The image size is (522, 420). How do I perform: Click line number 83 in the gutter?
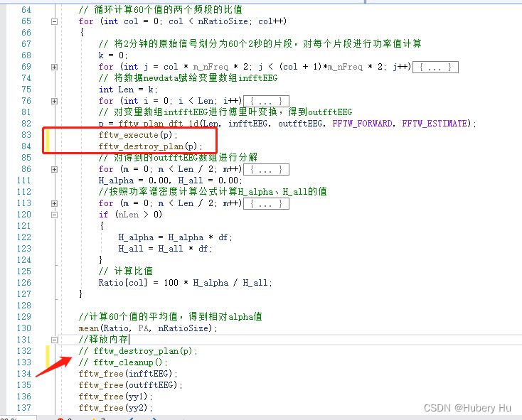point(26,135)
